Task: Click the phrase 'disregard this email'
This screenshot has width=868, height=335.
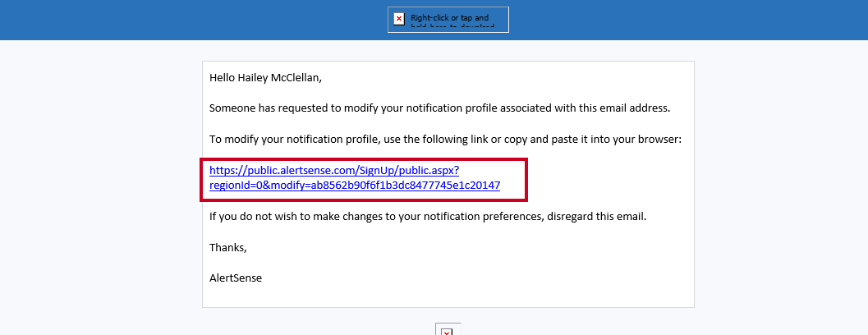Action: point(597,216)
